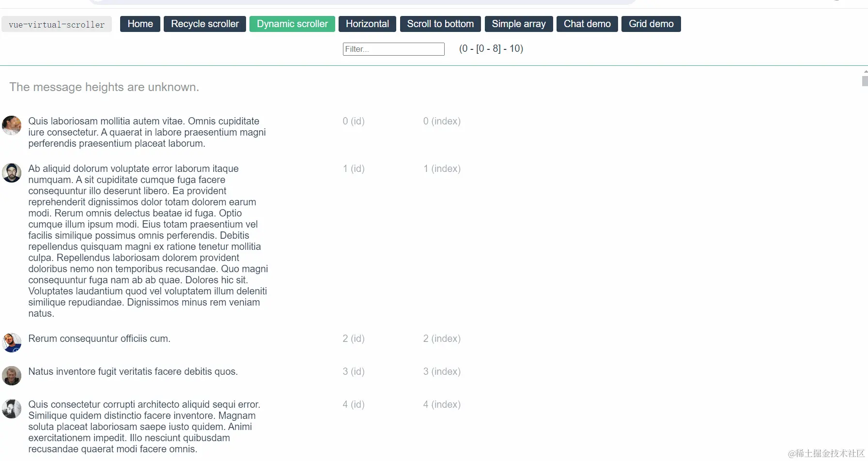Open the Simple array demo
This screenshot has width=868, height=461.
pyautogui.click(x=519, y=24)
